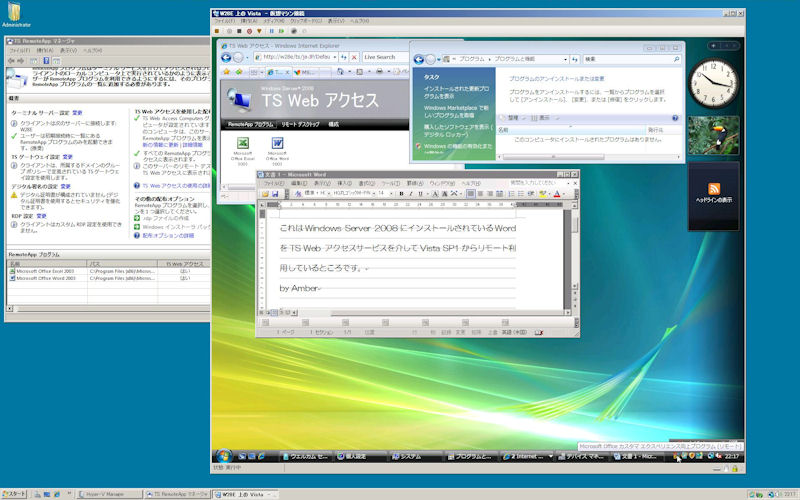Open Word's 編集 menu

click(x=298, y=183)
